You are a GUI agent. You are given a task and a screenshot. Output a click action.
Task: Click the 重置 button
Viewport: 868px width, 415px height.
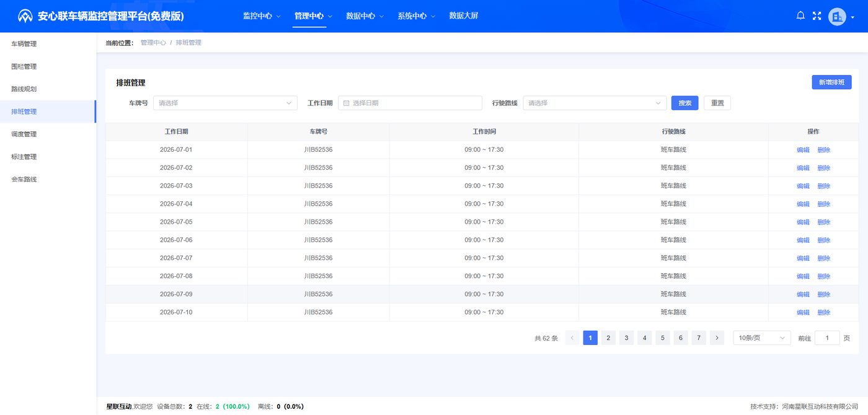(717, 103)
